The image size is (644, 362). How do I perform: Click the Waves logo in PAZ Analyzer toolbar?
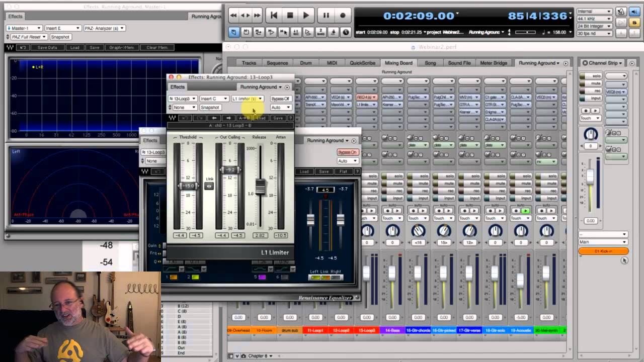tap(10, 47)
